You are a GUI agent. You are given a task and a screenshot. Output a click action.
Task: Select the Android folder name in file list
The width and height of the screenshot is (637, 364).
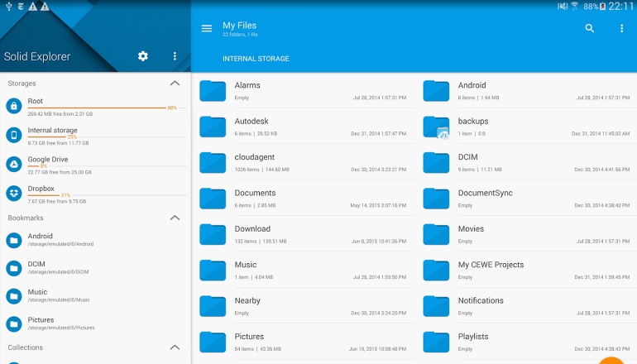coord(472,85)
